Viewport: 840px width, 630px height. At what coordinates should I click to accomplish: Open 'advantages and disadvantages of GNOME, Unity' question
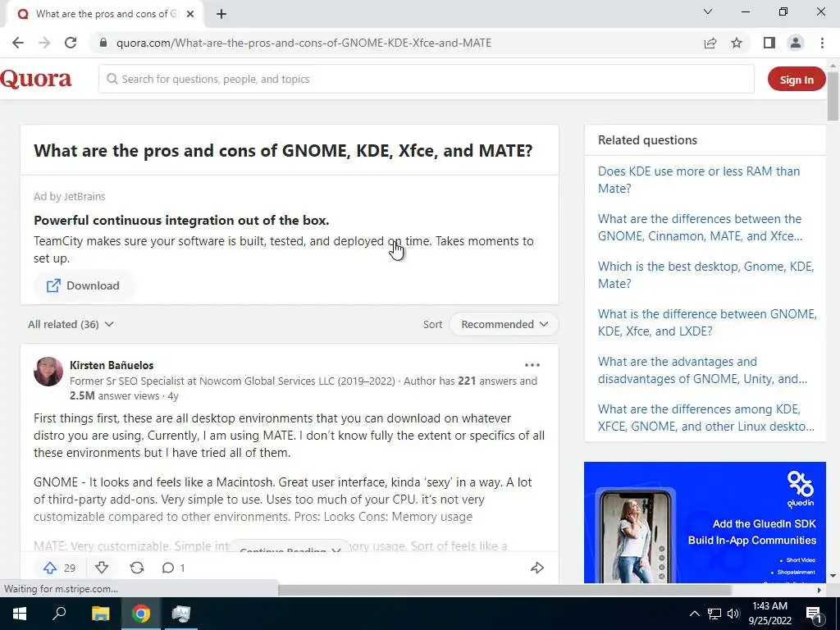tap(702, 370)
